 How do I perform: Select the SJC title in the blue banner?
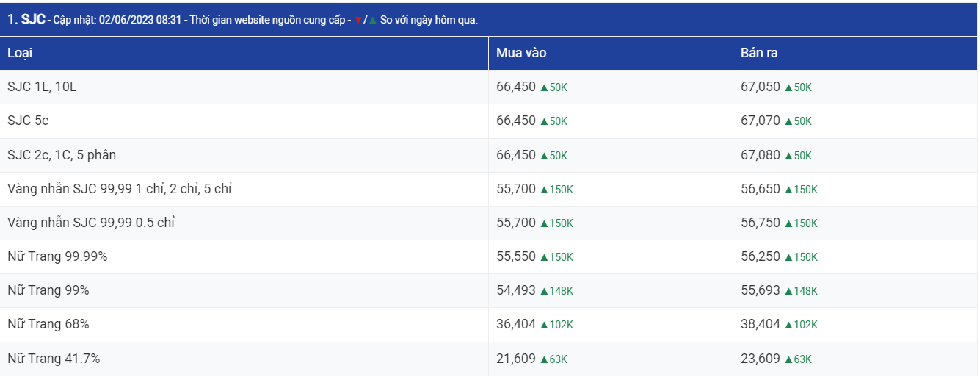tap(33, 20)
